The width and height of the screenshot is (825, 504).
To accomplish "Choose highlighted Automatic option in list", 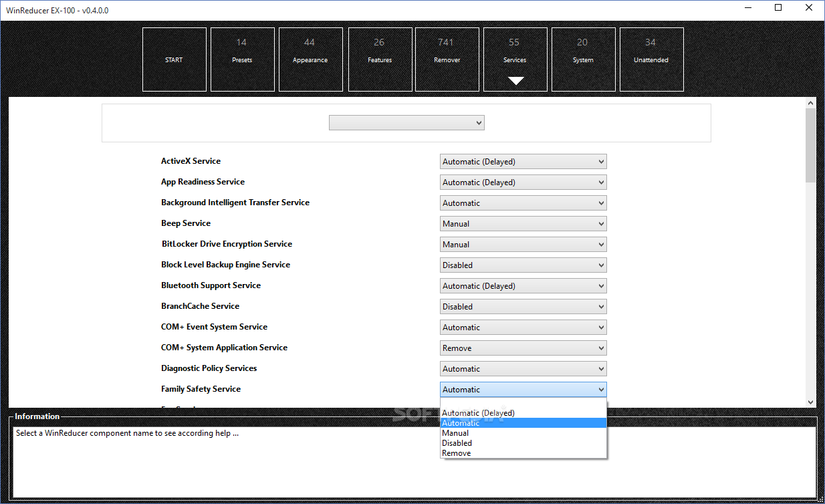I will 523,423.
